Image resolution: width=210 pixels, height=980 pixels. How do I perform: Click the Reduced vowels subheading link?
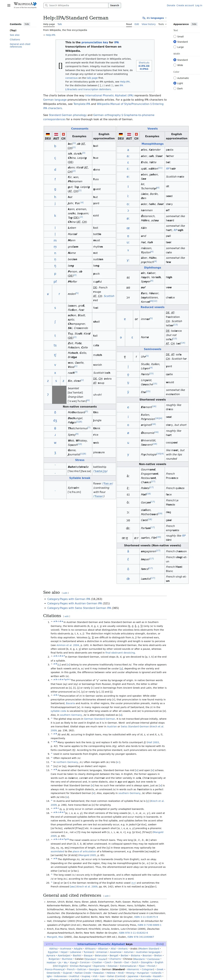152,307
